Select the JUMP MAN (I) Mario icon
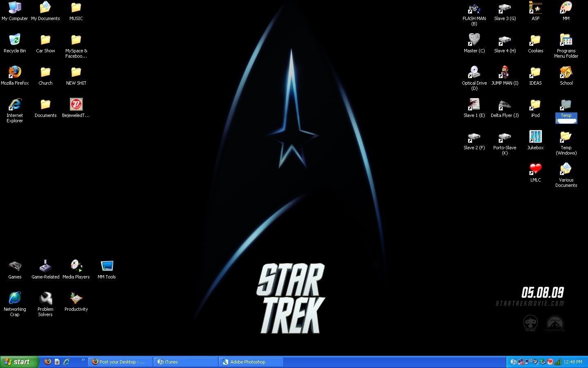The width and height of the screenshot is (588, 368). coord(505,76)
